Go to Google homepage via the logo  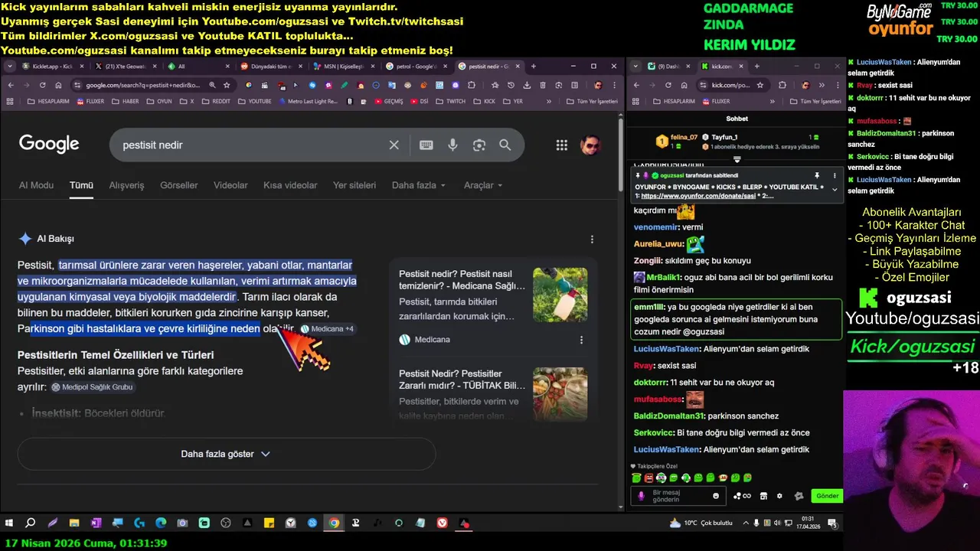pyautogui.click(x=49, y=144)
